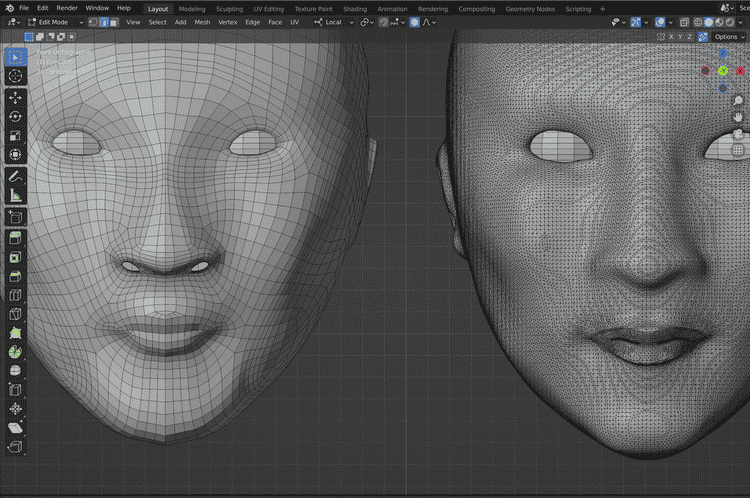Image resolution: width=750 pixels, height=498 pixels.
Task: Select the Move tool in the left toolbar
Action: [15, 97]
